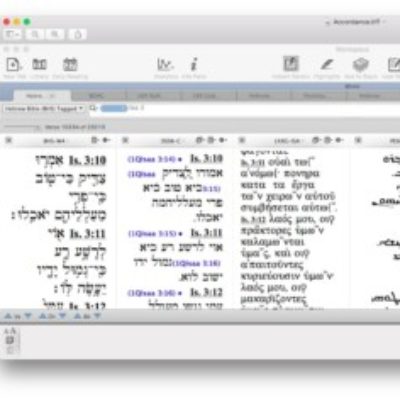Open the Analytics graph icon

click(165, 64)
